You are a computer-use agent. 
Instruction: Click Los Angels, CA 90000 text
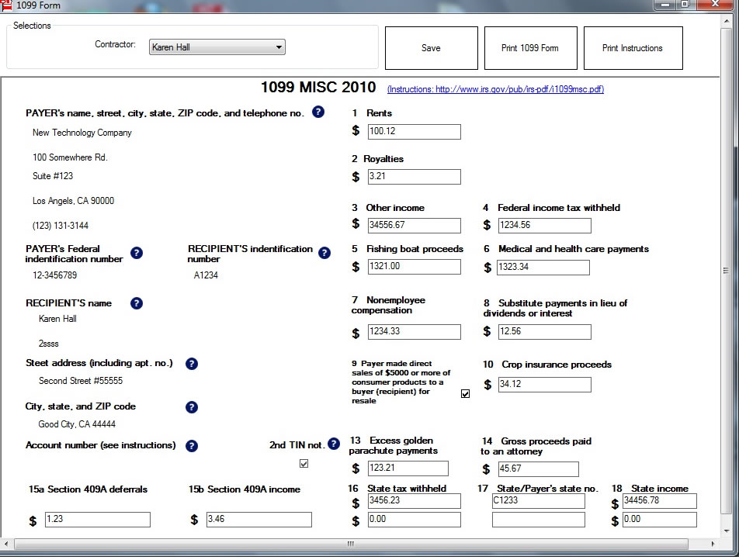(73, 201)
